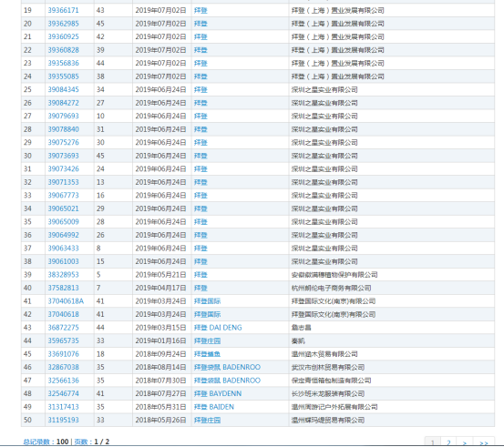Select applicant 拜登国际文化(南京)有限公司 in row 41

pyautogui.click(x=334, y=301)
